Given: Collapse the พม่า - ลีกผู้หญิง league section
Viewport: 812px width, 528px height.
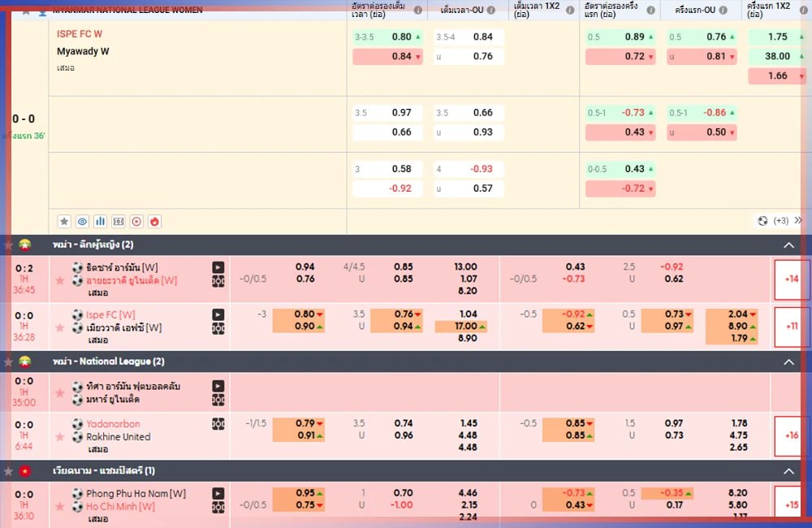Looking at the screenshot, I should click(x=788, y=245).
